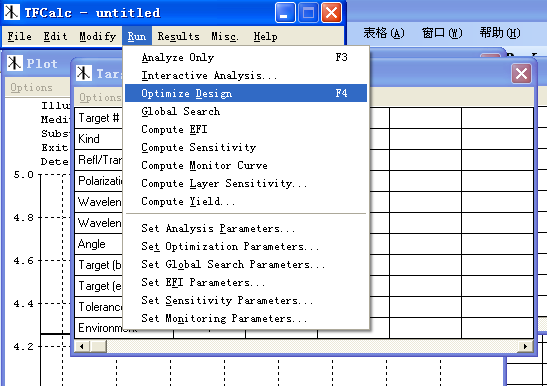
Task: Click the Tolerance row header
Action: click(x=99, y=307)
